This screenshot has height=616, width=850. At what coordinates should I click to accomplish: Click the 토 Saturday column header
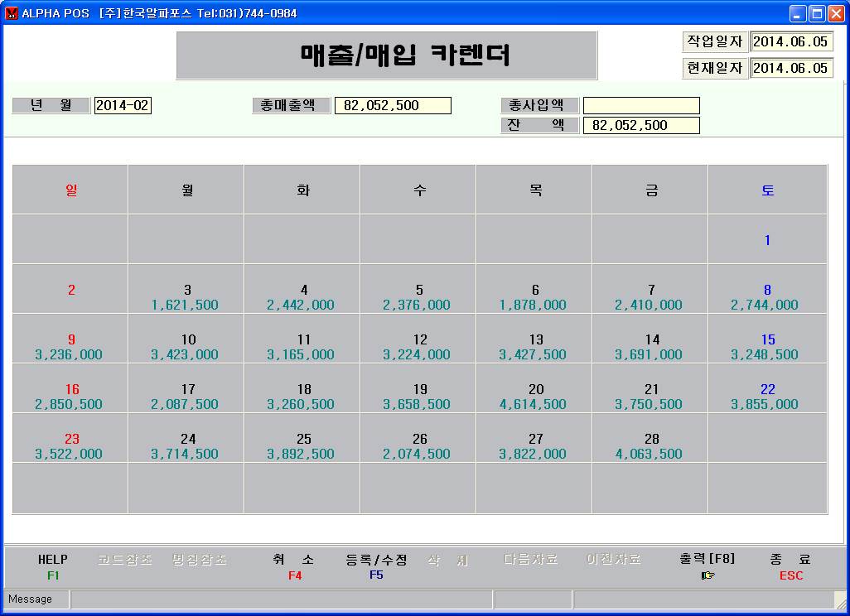(x=768, y=190)
